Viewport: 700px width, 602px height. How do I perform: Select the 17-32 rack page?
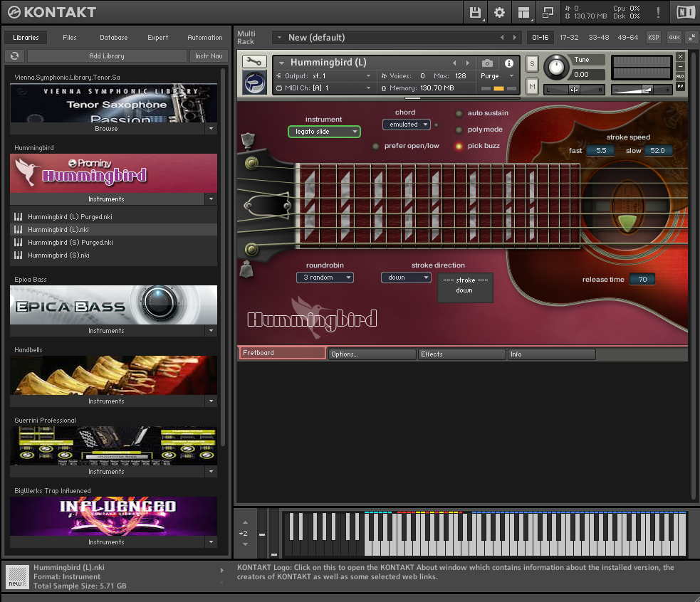[x=569, y=38]
